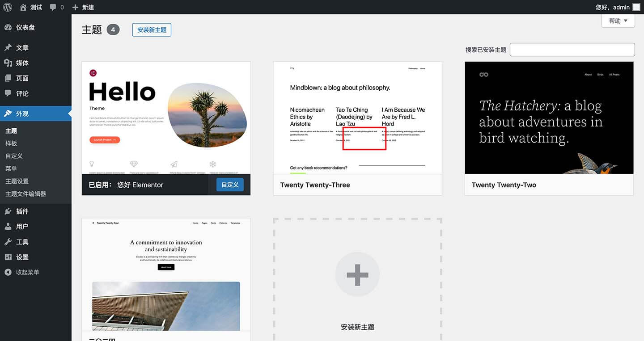The width and height of the screenshot is (644, 341).
Task: Open 仪表盘 menu item
Action: 36,27
